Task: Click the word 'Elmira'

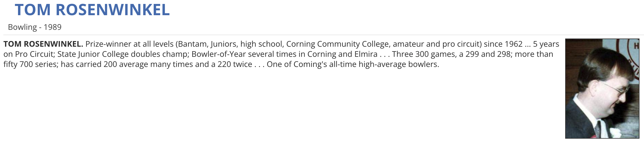Action: pos(365,54)
